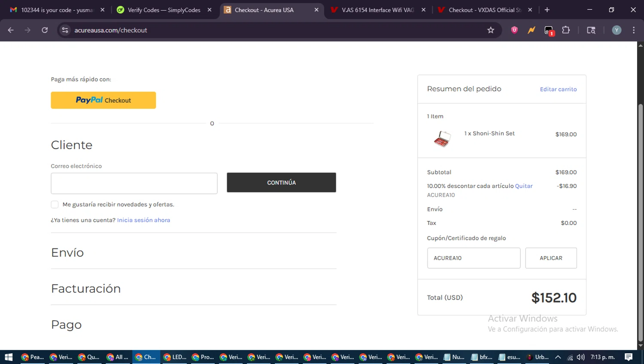This screenshot has height=364, width=644.
Task: Open the 'Qu...' Chrome taskbar window
Action: coord(89,357)
